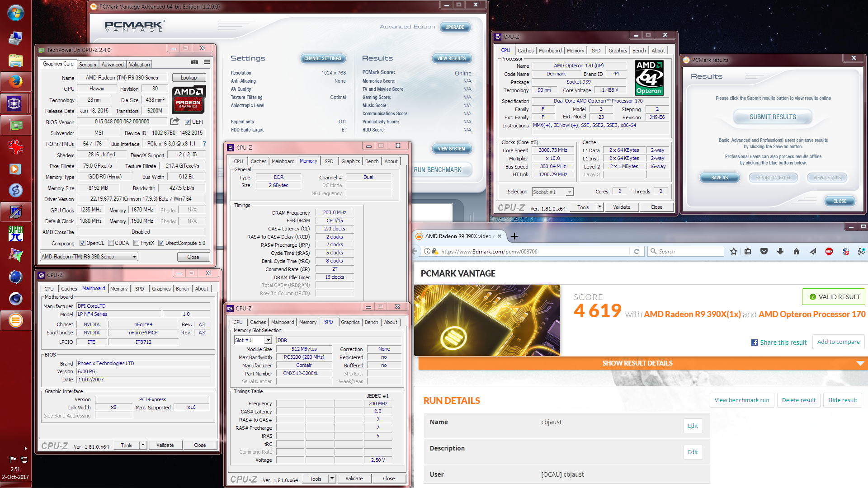The image size is (868, 488).
Task: Open the file explorer taskbar icon
Action: coord(15,60)
